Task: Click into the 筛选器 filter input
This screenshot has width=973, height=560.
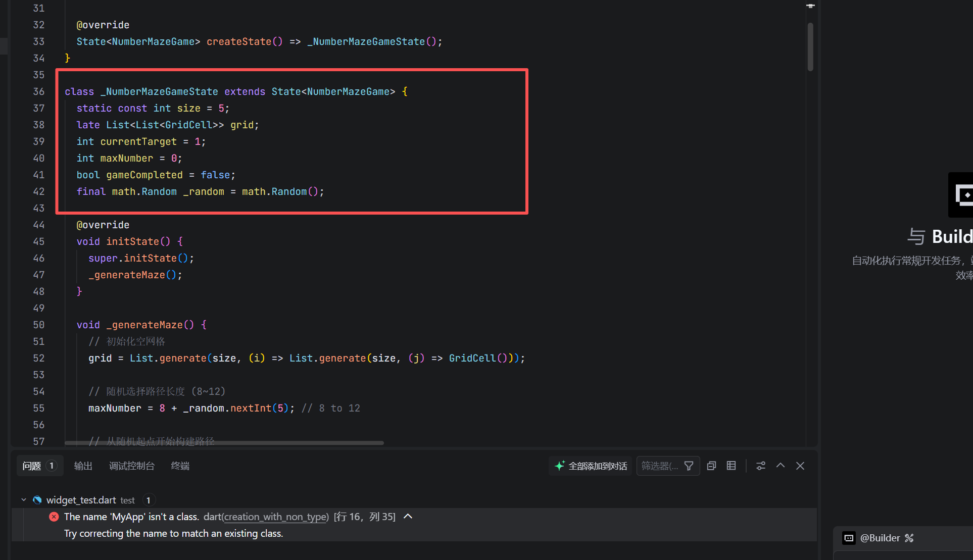Action: pos(659,466)
